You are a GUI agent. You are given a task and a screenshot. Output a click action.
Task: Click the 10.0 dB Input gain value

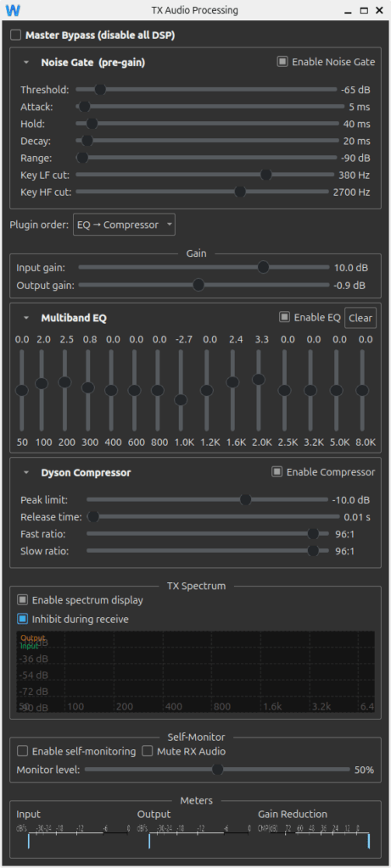pos(351,268)
